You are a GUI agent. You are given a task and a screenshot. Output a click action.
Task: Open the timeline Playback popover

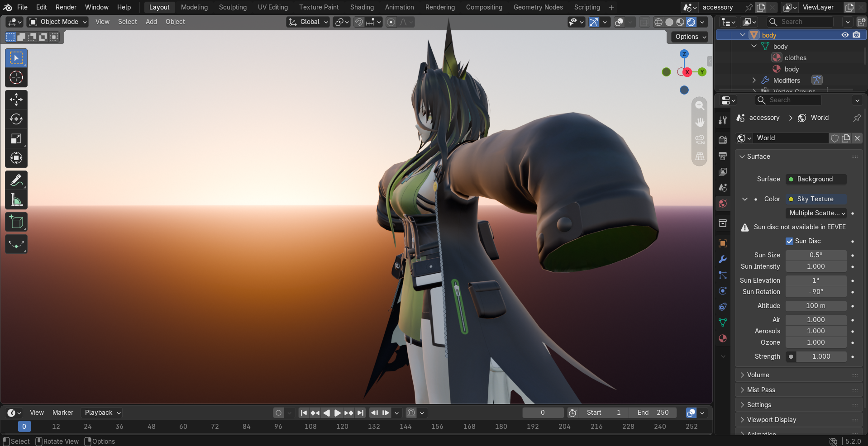tap(102, 413)
